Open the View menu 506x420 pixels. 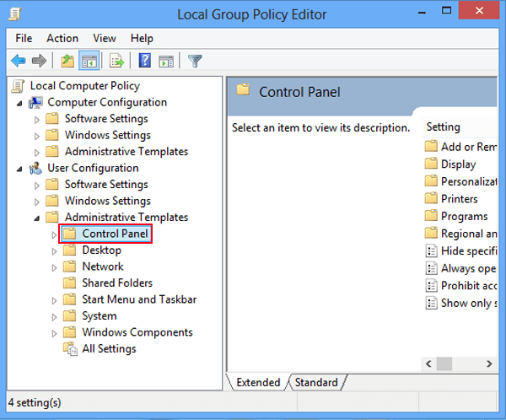[105, 39]
